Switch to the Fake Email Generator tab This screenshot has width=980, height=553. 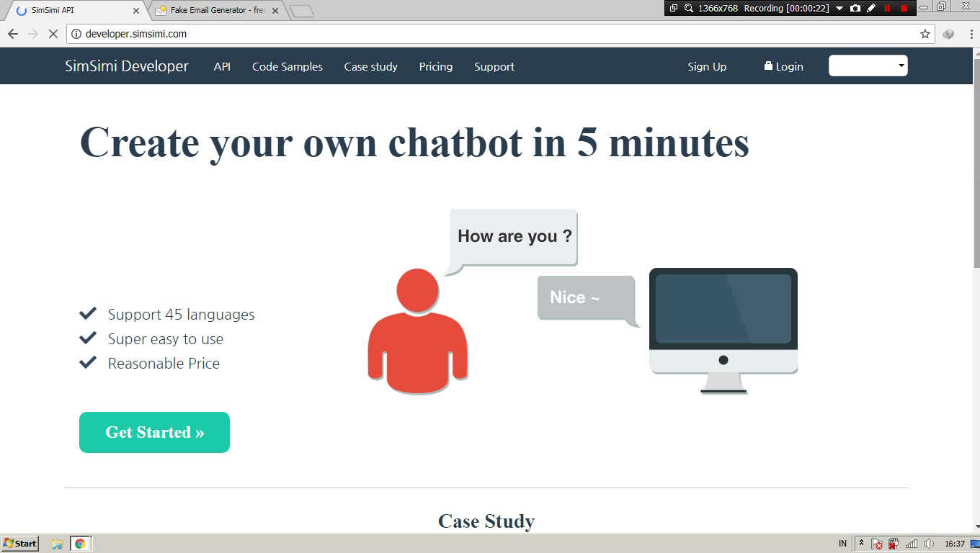click(x=217, y=11)
